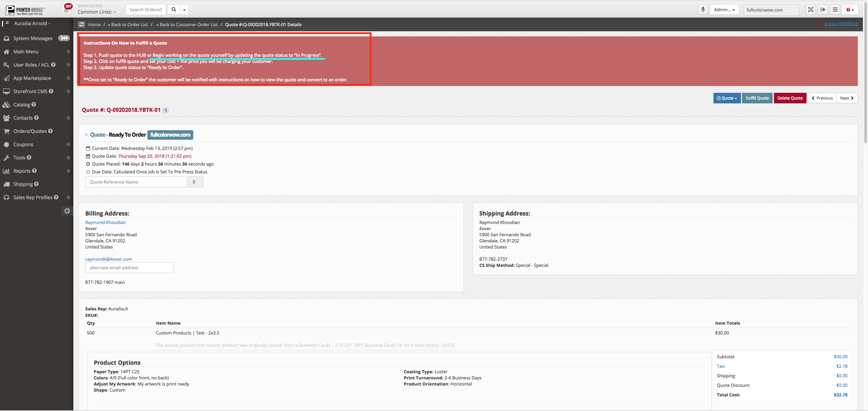Screen dimensions: 868x411
Task: Open the Common Links dropdown
Action: (x=97, y=12)
